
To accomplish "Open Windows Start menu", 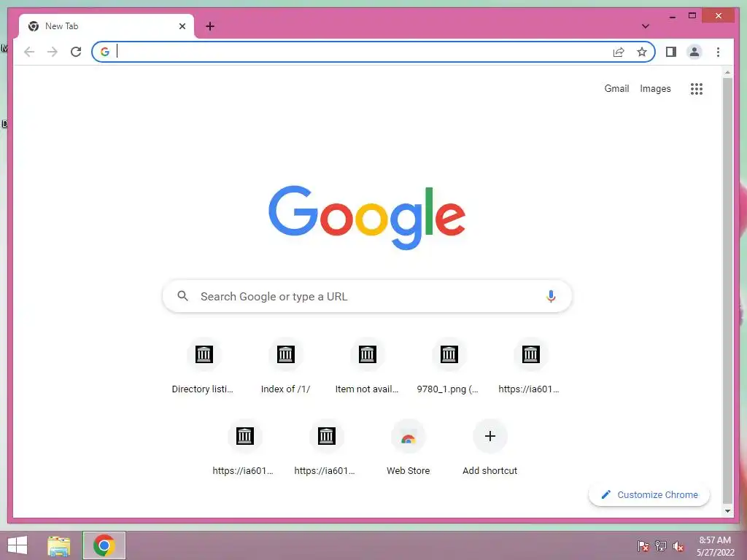I will coord(18,545).
